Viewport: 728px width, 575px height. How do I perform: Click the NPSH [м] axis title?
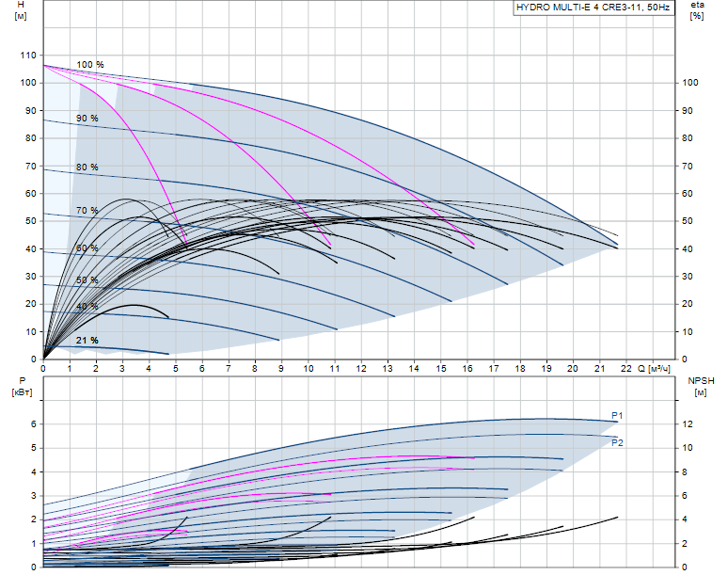(701, 387)
